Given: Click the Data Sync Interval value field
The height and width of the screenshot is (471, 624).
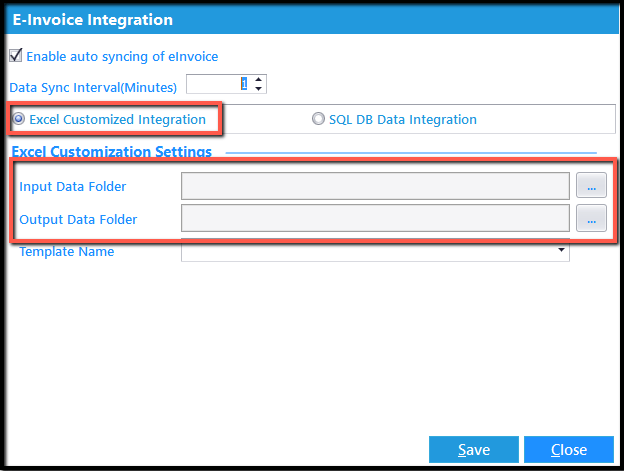Looking at the screenshot, I should (220, 84).
